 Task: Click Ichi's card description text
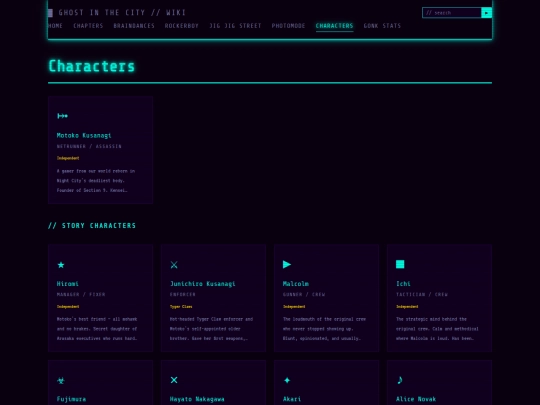[437, 329]
